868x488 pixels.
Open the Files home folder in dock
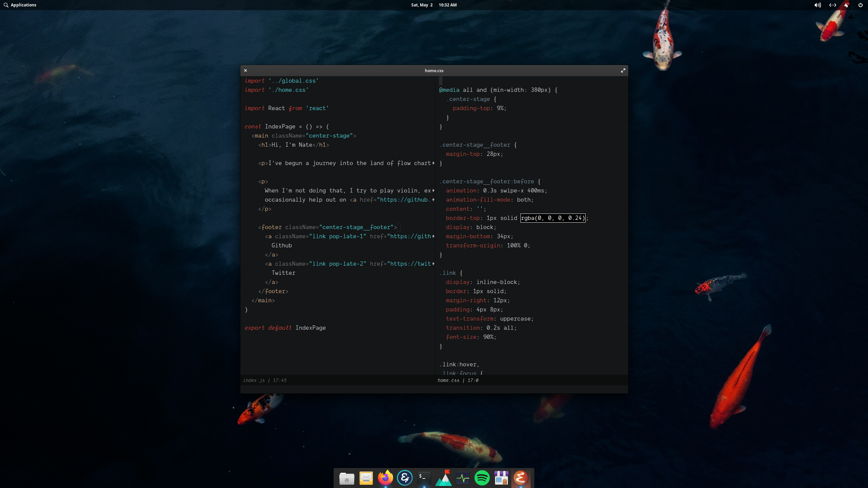pos(347,478)
